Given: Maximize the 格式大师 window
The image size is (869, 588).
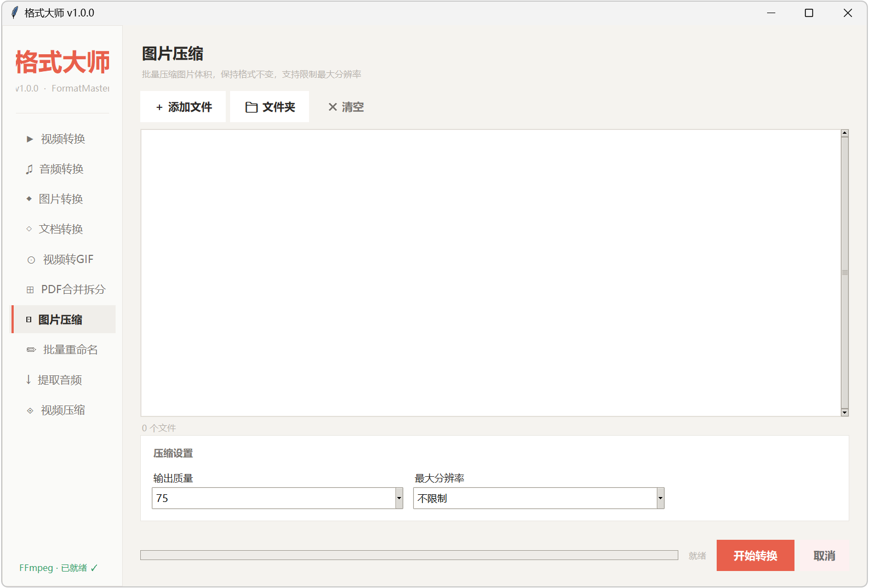Looking at the screenshot, I should tap(809, 13).
